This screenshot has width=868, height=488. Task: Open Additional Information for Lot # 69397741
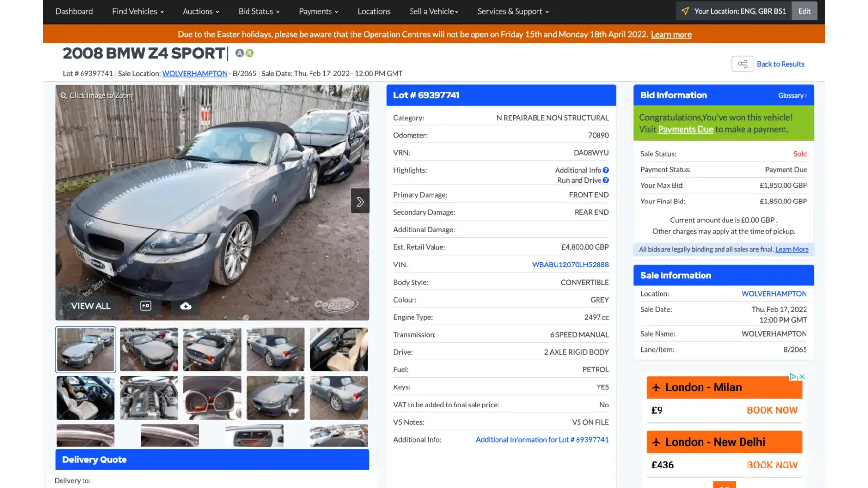pyautogui.click(x=542, y=440)
